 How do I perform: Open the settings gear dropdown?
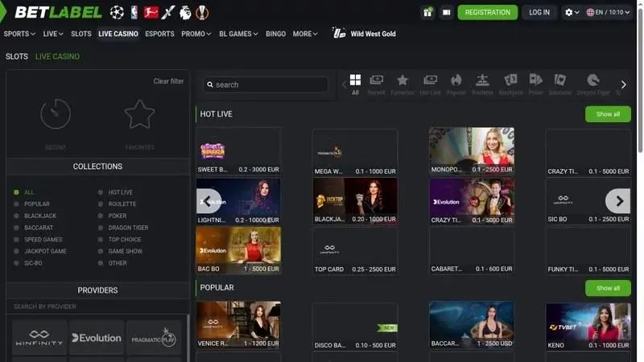click(x=572, y=12)
